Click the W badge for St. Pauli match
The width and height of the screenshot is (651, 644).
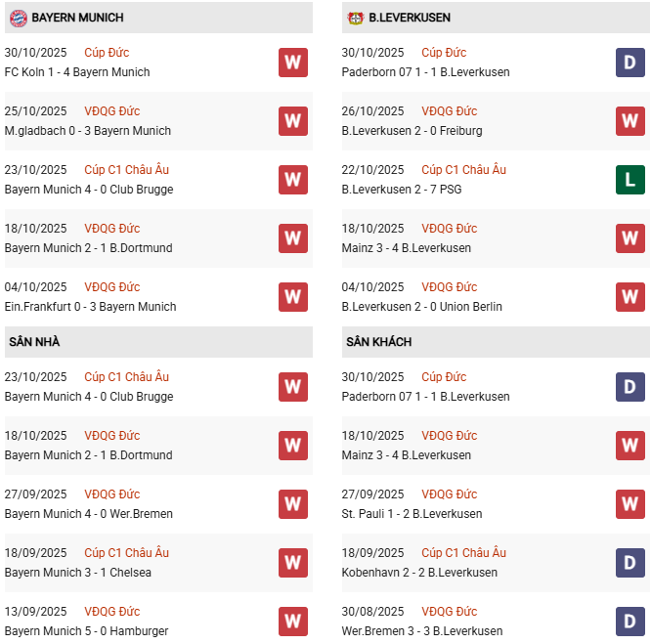(x=630, y=504)
